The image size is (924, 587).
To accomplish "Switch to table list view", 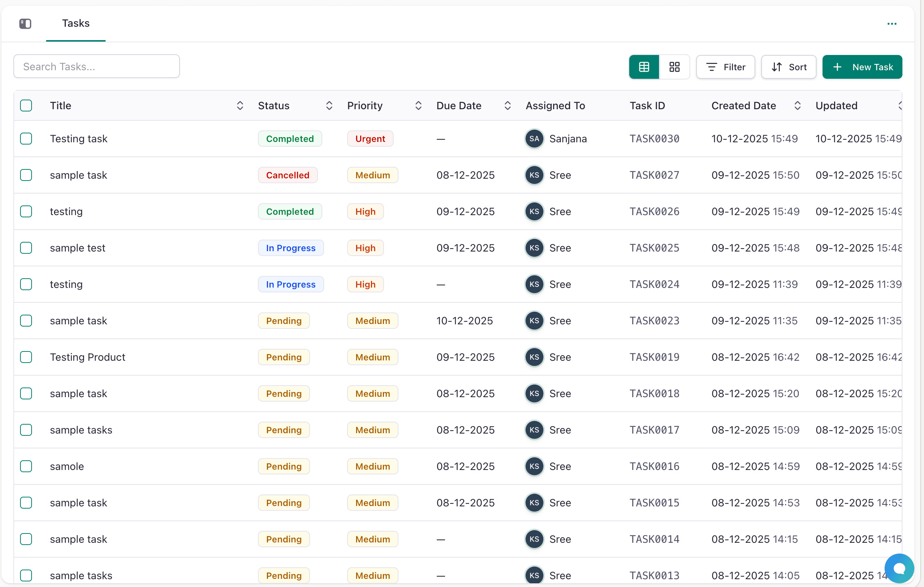I will [644, 67].
